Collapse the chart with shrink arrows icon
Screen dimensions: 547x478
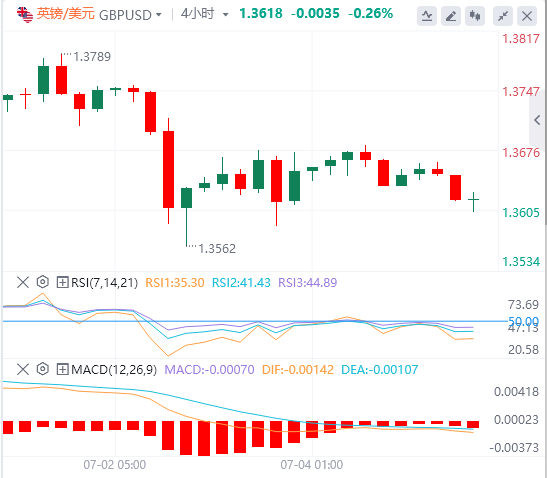[503, 16]
